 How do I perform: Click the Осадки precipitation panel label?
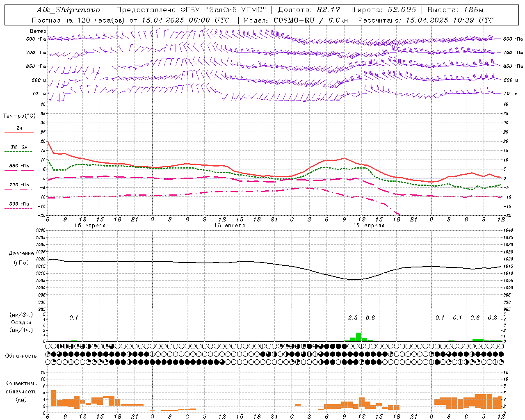click(21, 322)
